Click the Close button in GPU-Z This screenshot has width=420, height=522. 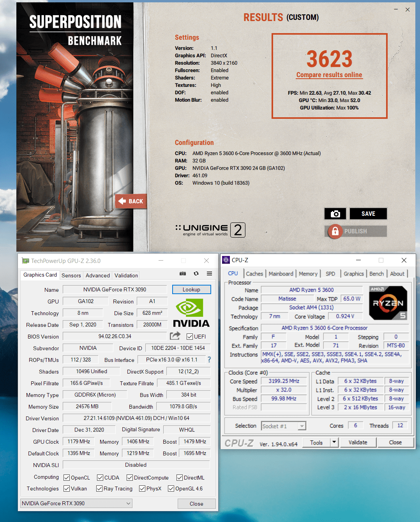pyautogui.click(x=196, y=504)
